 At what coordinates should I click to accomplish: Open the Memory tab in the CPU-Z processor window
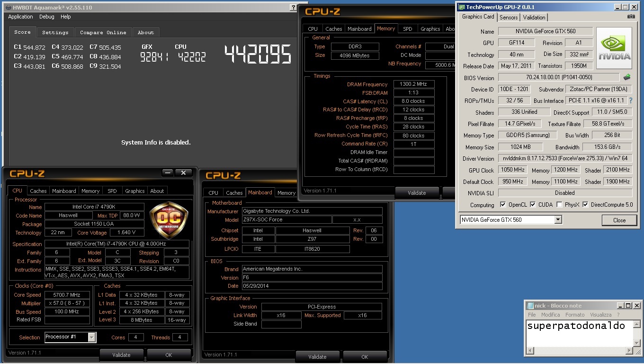click(x=90, y=191)
